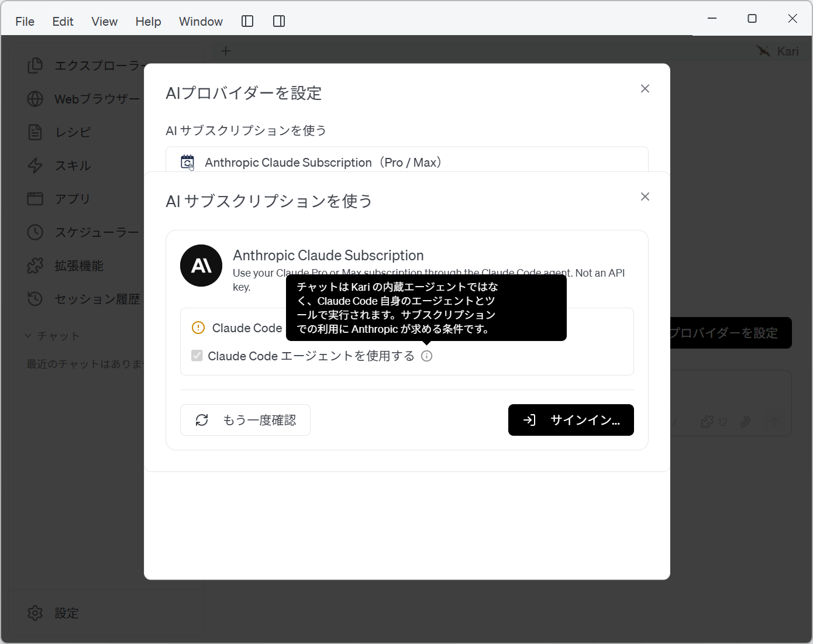Maximize the application window

[x=752, y=19]
